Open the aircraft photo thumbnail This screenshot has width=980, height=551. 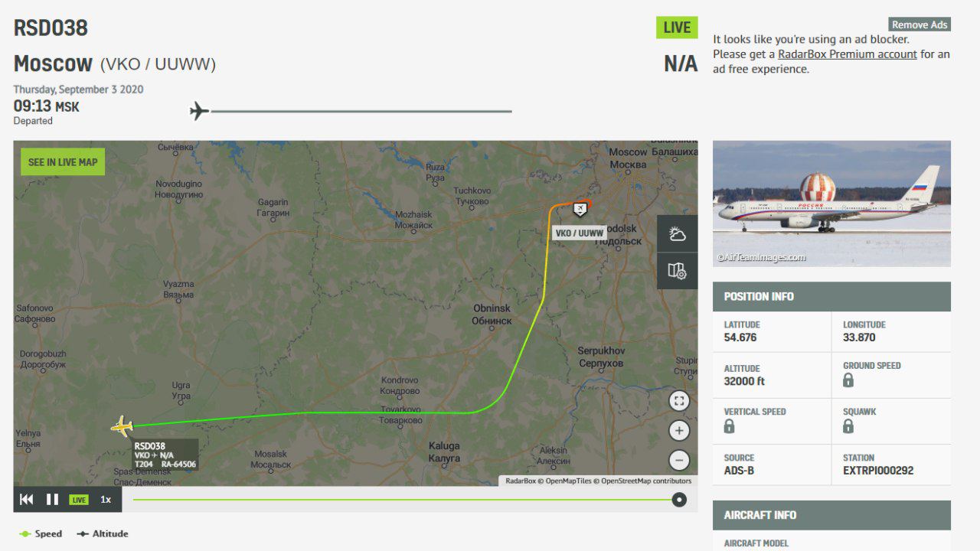pos(831,204)
